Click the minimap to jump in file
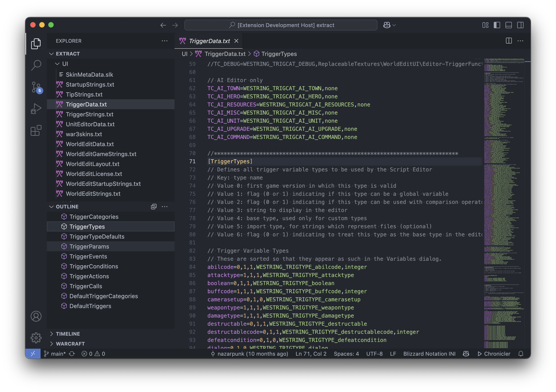556x392 pixels. (x=504, y=194)
